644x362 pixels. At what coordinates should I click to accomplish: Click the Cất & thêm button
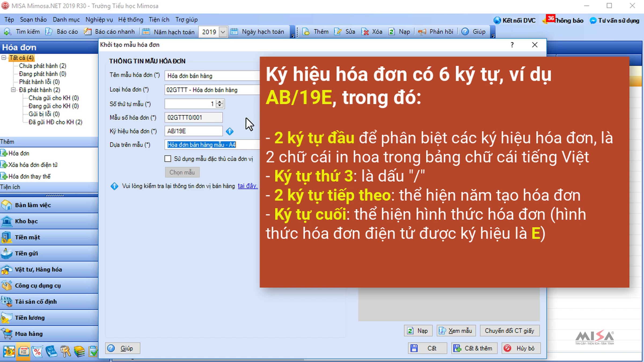[474, 348]
